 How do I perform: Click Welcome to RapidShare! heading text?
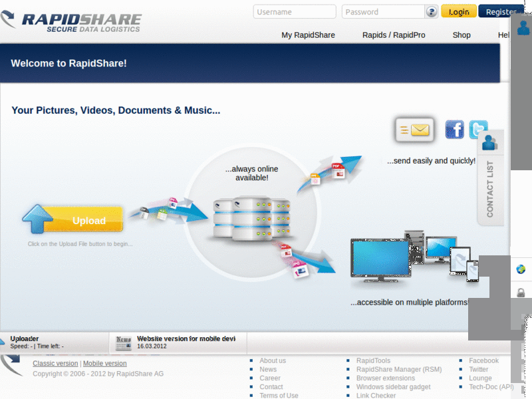[68, 63]
